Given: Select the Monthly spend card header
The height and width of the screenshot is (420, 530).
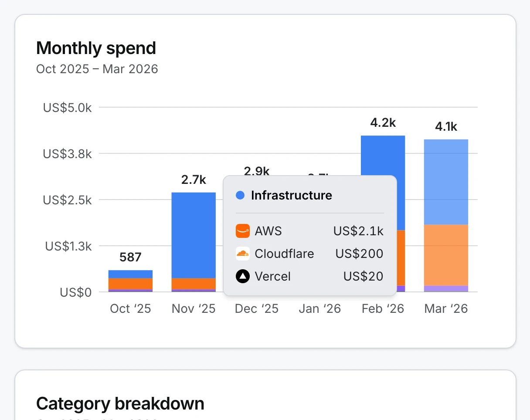Looking at the screenshot, I should pos(96,48).
